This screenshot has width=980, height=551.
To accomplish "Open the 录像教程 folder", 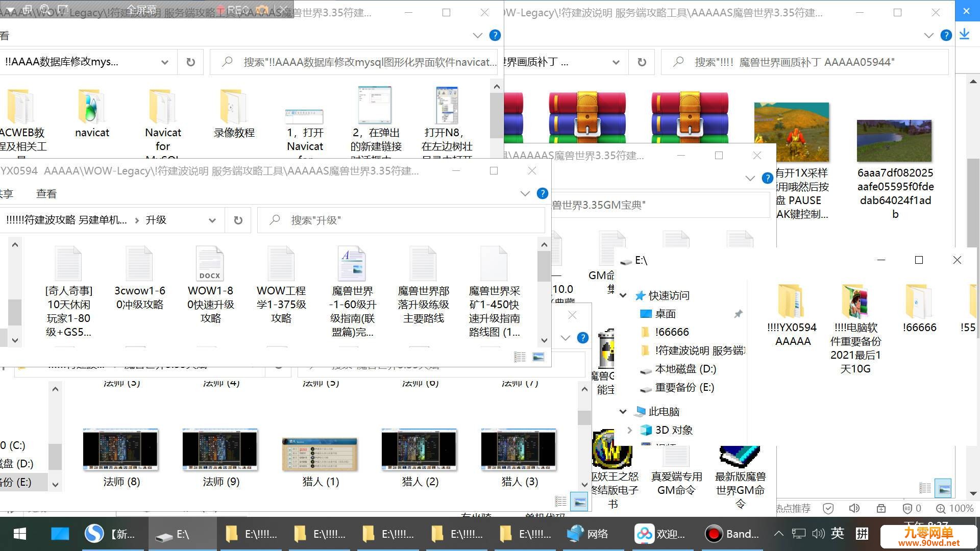I will pyautogui.click(x=233, y=107).
